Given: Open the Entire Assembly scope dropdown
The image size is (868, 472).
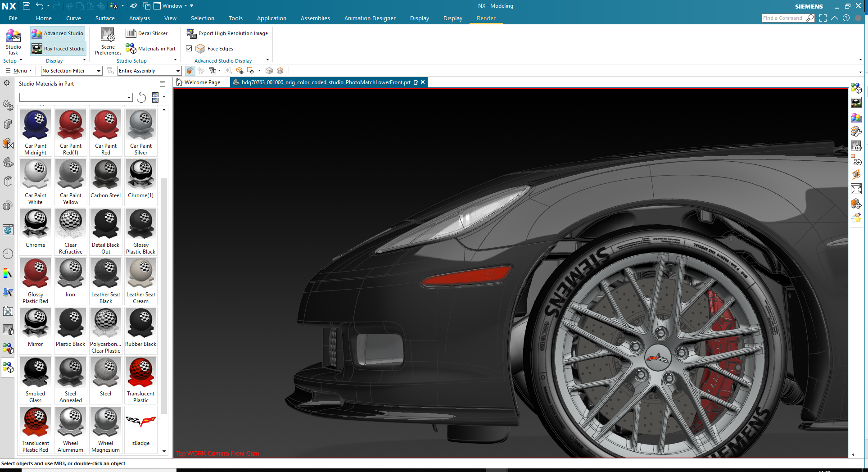Looking at the screenshot, I should 149,71.
